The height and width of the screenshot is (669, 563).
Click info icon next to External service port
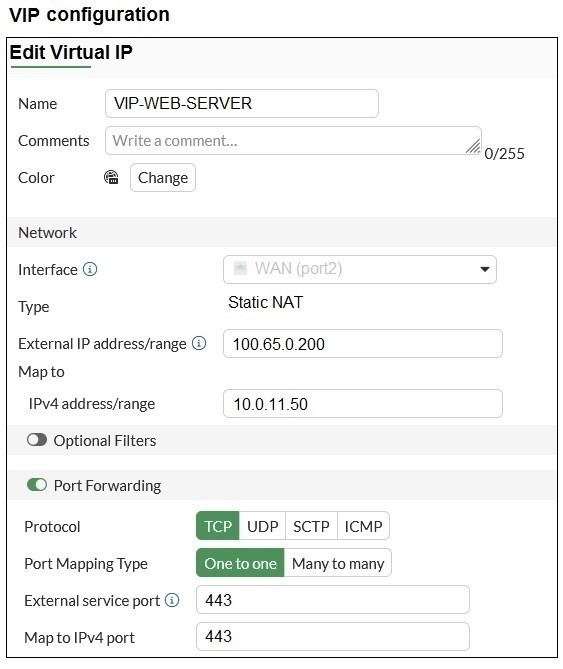coord(172,600)
